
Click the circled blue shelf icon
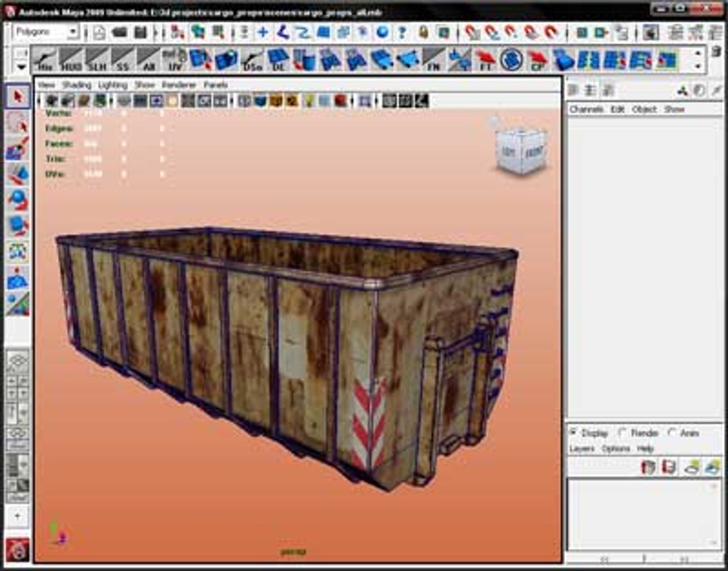(x=511, y=60)
